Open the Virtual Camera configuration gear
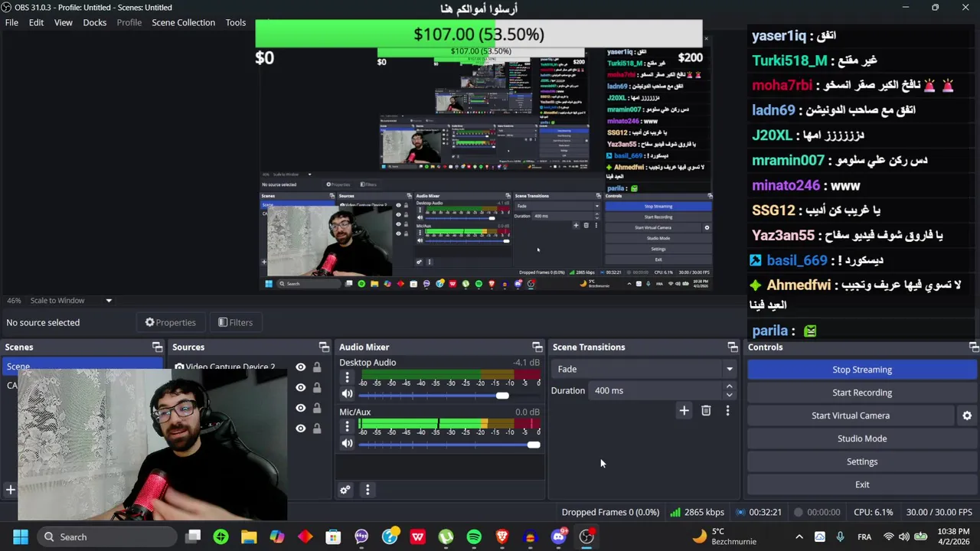Screen dimensions: 980x551 point(967,416)
